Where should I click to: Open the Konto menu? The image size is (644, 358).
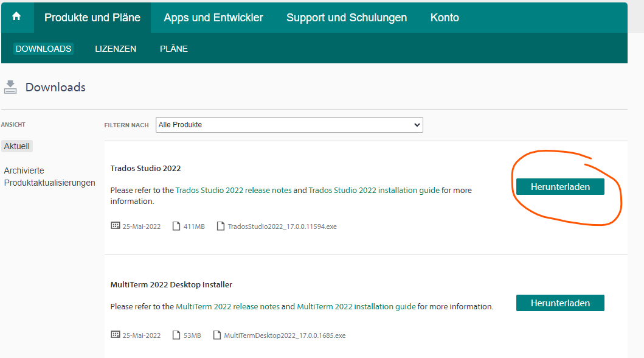[445, 18]
